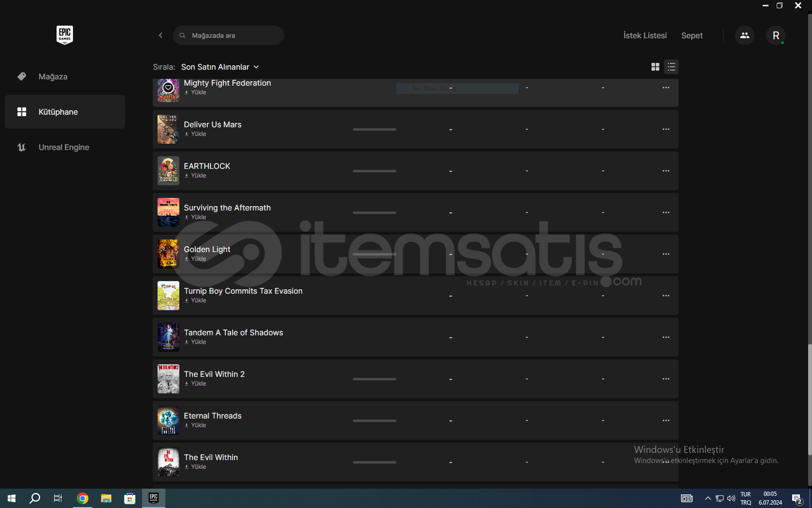Open options menu for Golden Light
The width and height of the screenshot is (812, 508).
666,254
